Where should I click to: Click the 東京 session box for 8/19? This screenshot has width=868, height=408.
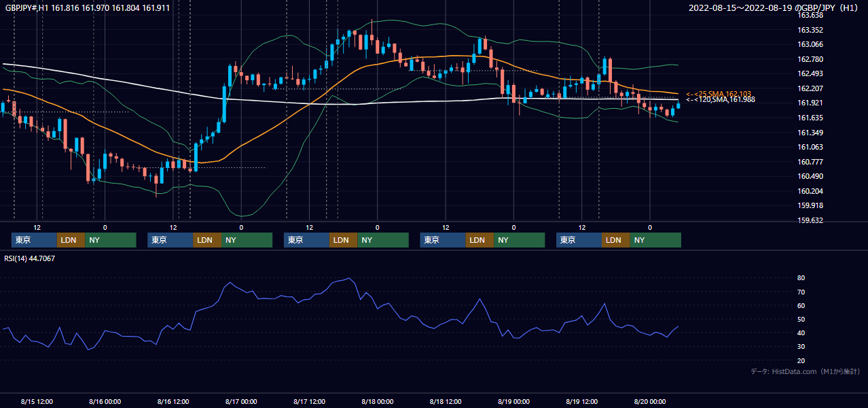pos(579,240)
